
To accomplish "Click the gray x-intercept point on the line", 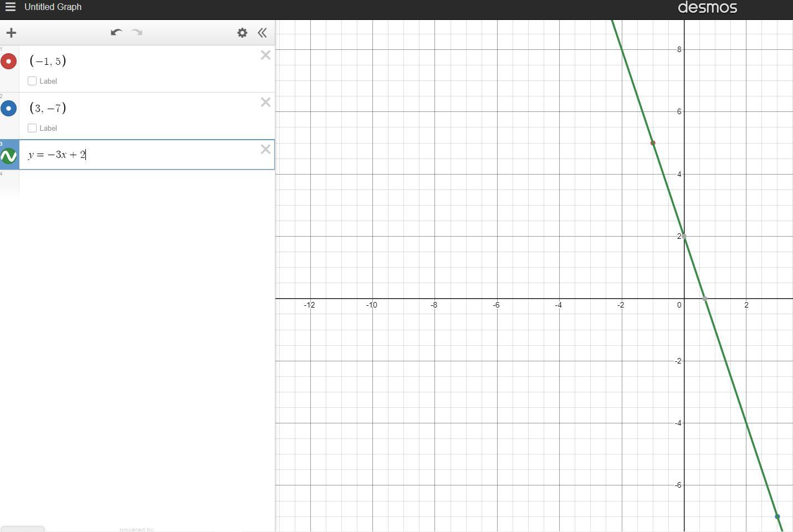I will (705, 299).
